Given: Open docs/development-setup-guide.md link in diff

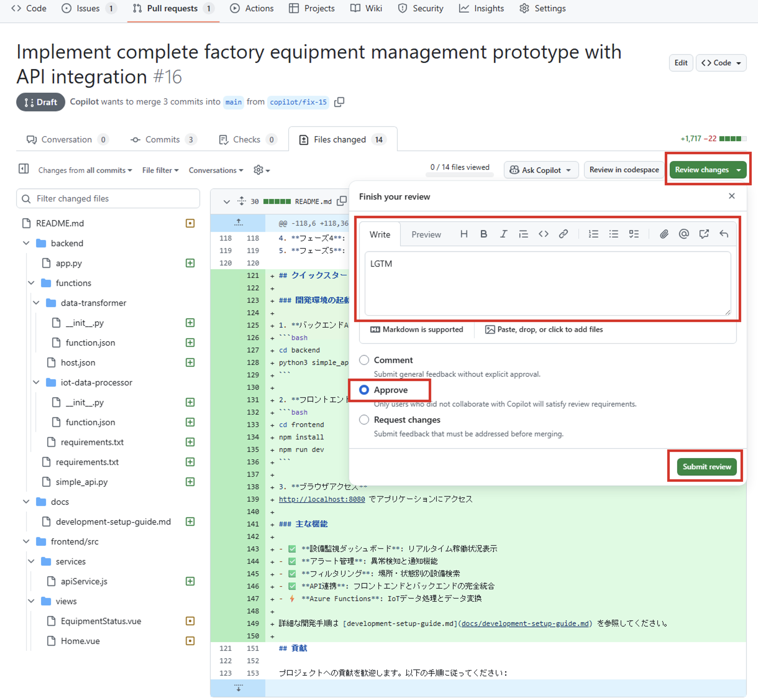Looking at the screenshot, I should coord(525,624).
